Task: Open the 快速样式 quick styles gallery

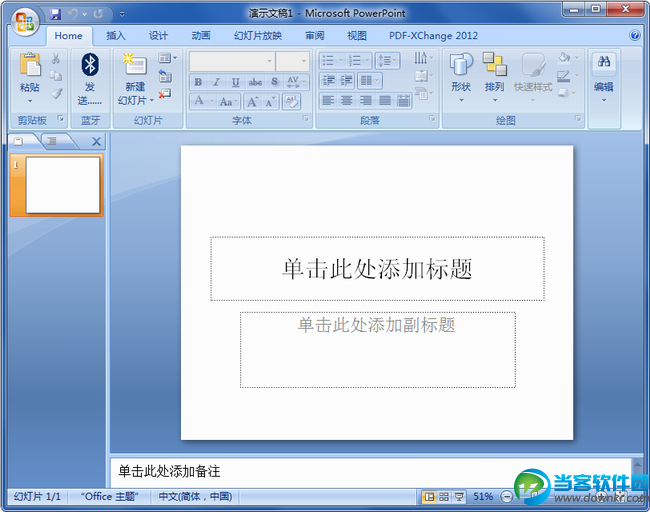Action: pos(533,78)
